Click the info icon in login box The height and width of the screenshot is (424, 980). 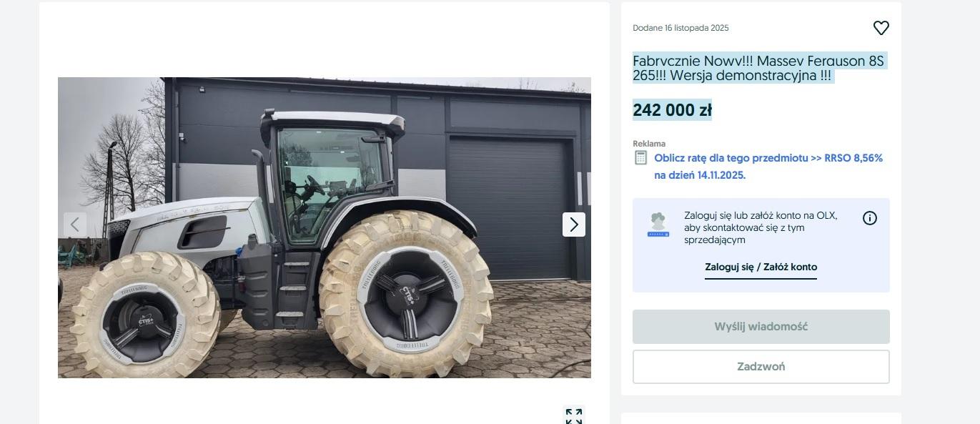(870, 218)
